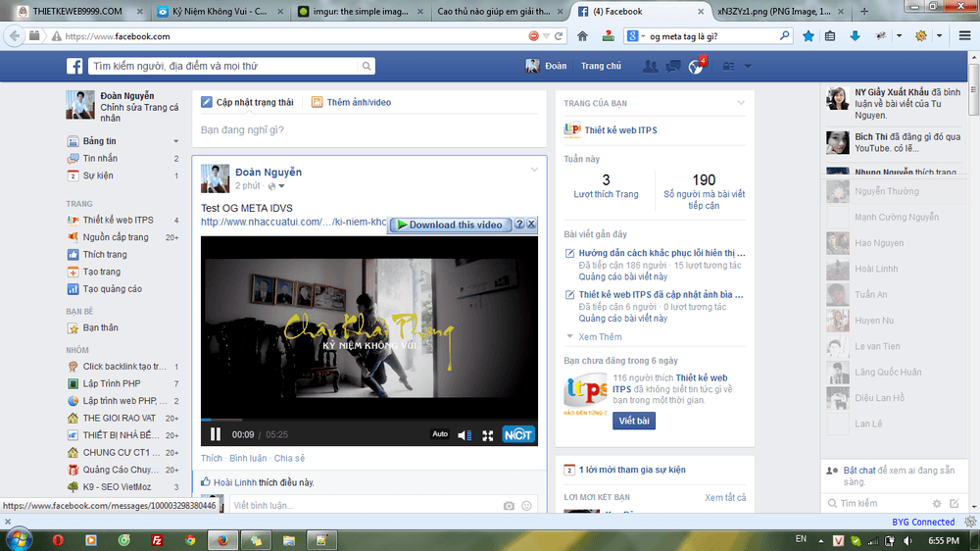The width and height of the screenshot is (980, 551).
Task: Click the Viết bài button
Action: click(634, 421)
